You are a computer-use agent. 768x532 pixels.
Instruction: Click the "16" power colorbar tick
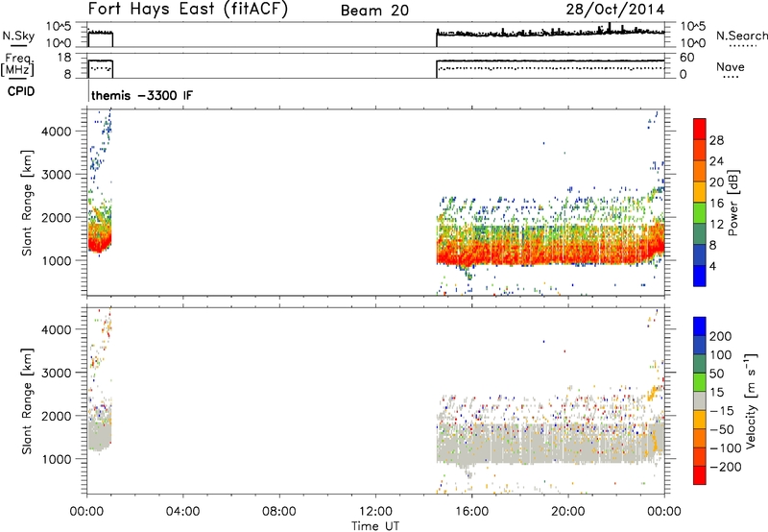pos(716,204)
